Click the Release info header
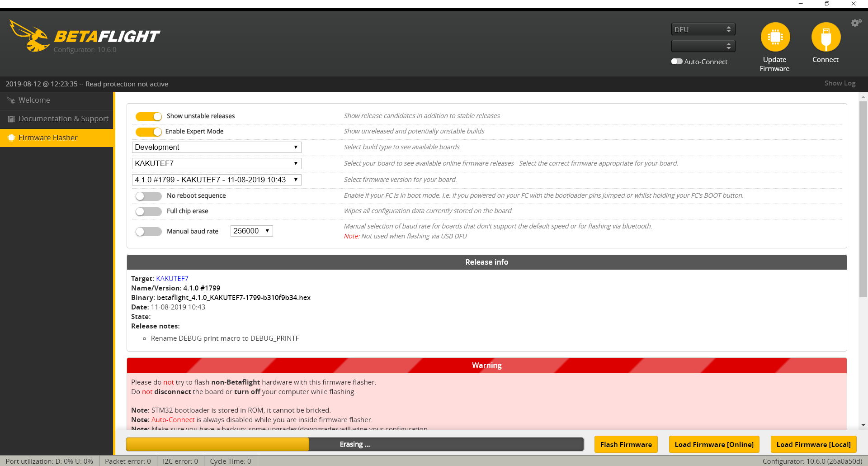This screenshot has height=466, width=868. pyautogui.click(x=486, y=262)
